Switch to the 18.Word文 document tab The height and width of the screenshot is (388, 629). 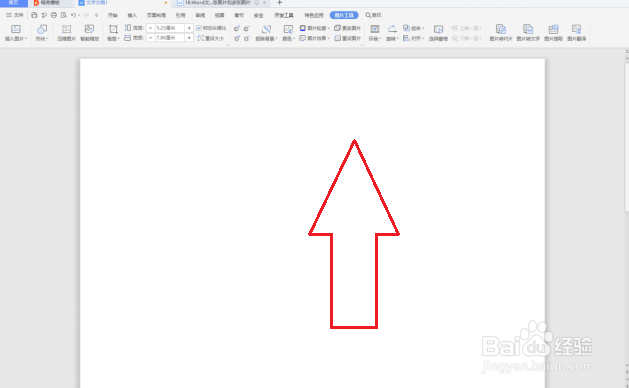click(221, 3)
